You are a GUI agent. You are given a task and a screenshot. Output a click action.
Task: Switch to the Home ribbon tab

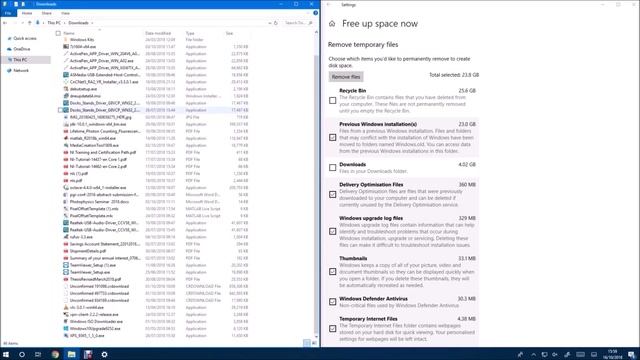pos(27,13)
